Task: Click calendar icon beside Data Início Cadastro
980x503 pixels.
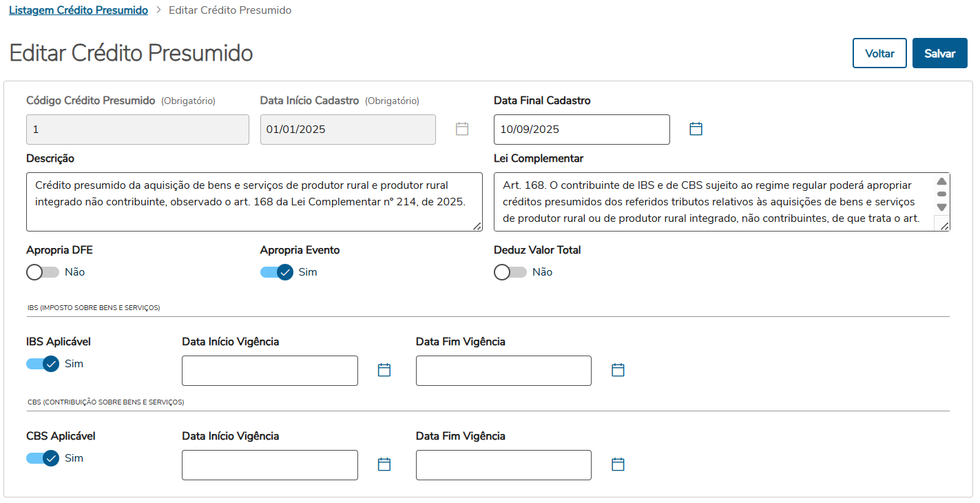Action: [x=462, y=129]
